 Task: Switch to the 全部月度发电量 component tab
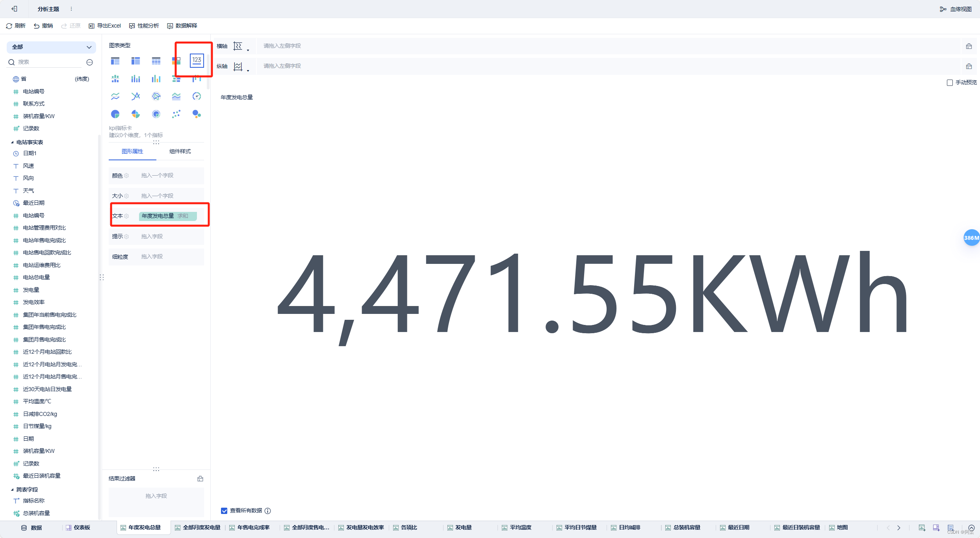click(x=198, y=528)
